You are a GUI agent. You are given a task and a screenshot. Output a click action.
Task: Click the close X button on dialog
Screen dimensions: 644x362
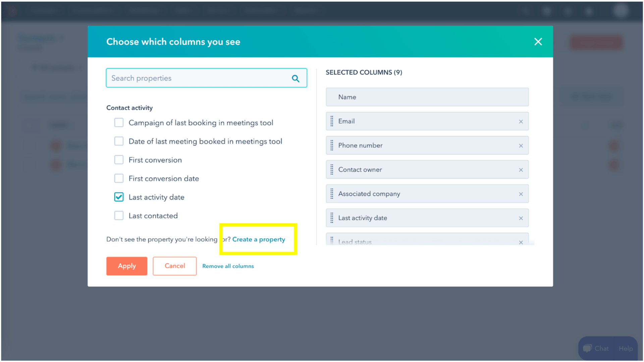coord(538,42)
